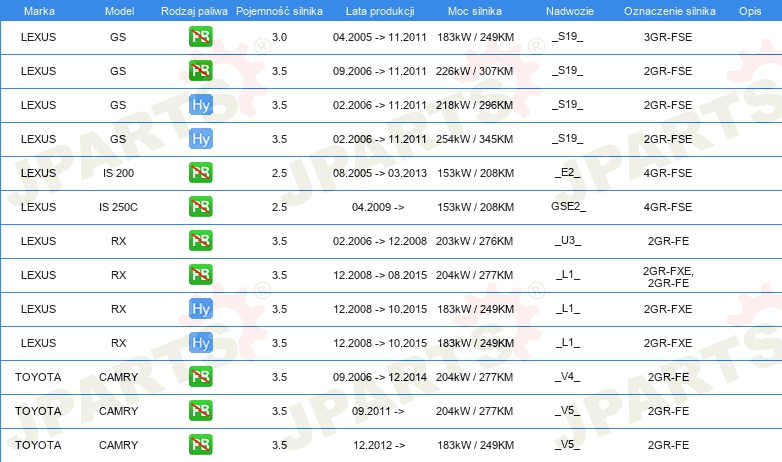The width and height of the screenshot is (782, 462).
Task: Click the petrol icon in the CAMRY 12.2012 row
Action: (x=200, y=445)
